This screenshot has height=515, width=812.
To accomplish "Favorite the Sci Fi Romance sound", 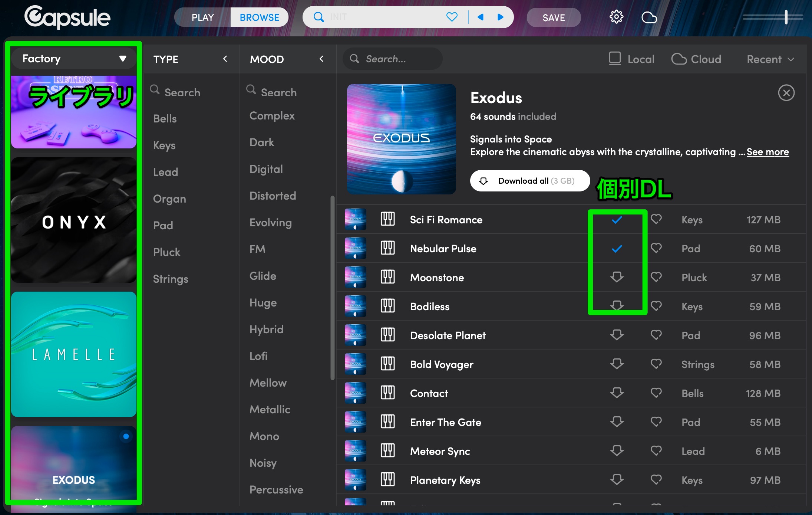I will point(656,219).
